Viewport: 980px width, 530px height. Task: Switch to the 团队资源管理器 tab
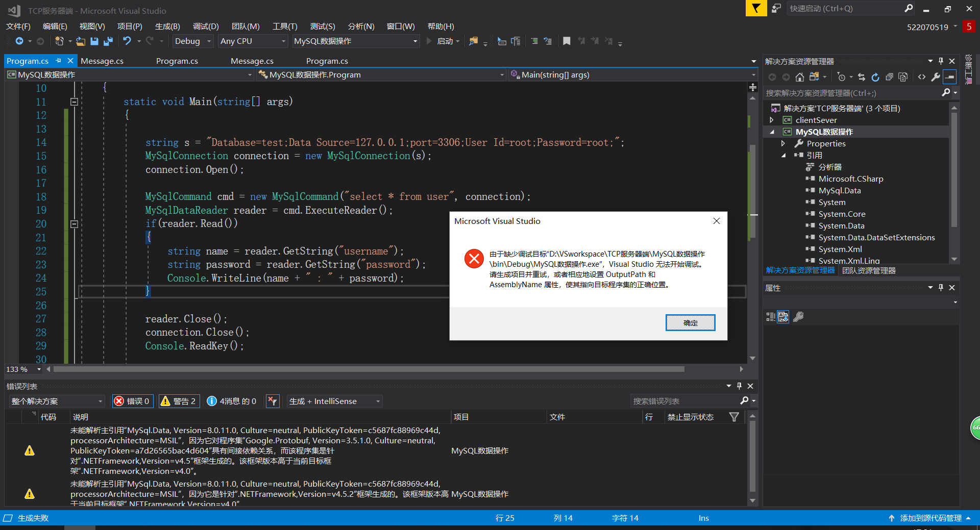coord(869,271)
